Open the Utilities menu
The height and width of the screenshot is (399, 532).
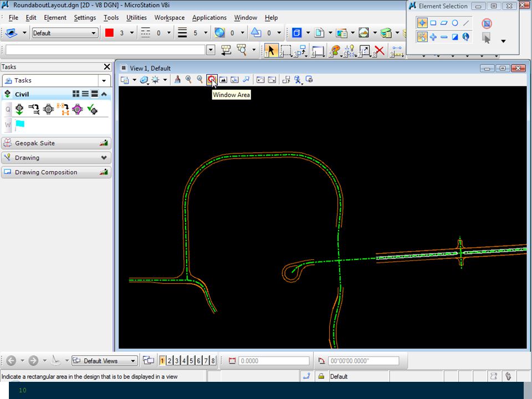pos(136,18)
